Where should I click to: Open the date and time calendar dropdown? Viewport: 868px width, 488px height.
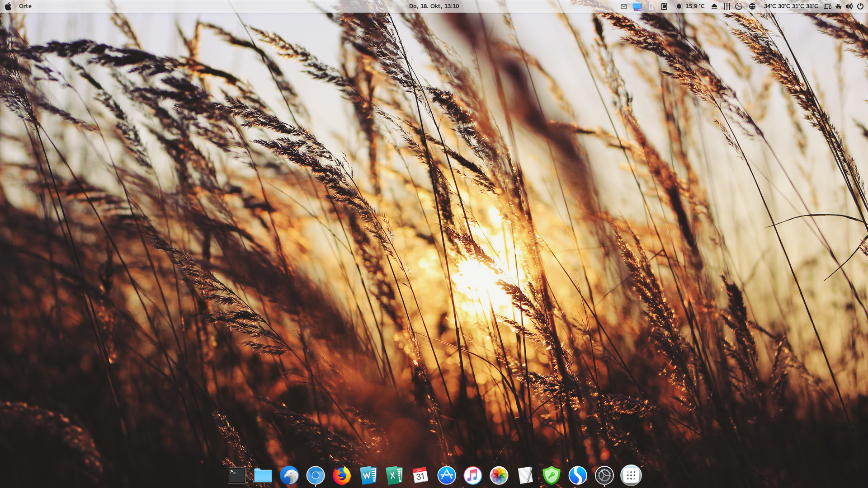(434, 6)
